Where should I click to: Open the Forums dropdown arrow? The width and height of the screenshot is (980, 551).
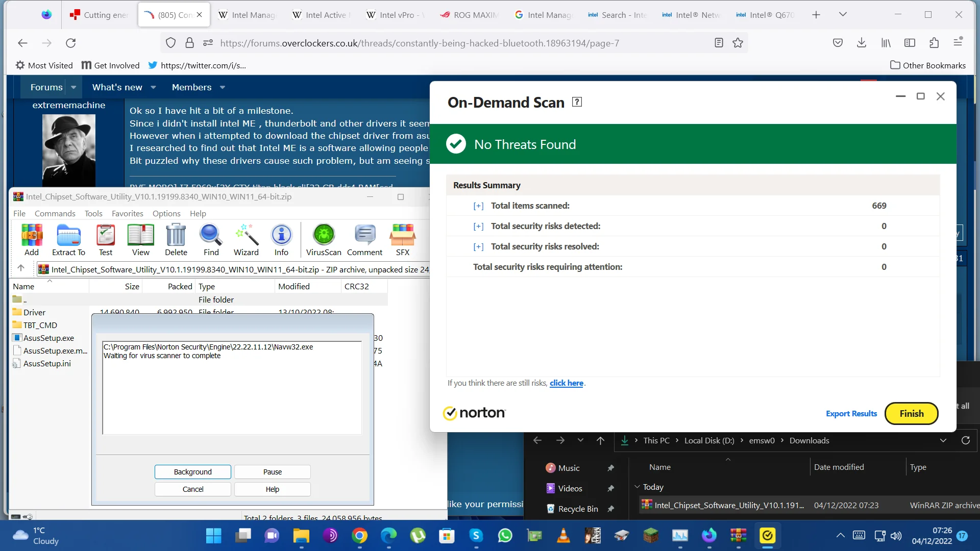coord(73,88)
